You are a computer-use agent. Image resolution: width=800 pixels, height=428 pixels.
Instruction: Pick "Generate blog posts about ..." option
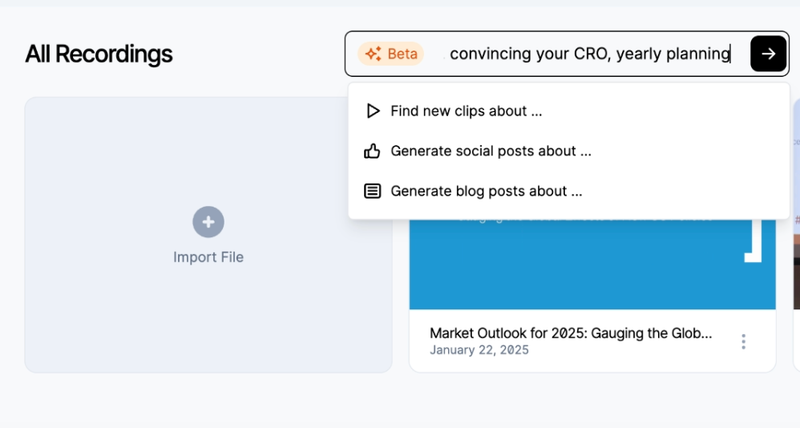[486, 191]
